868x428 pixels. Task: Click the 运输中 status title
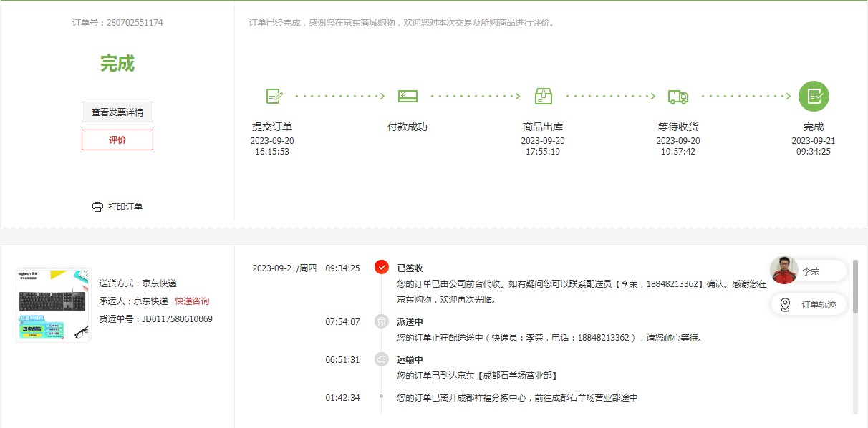410,360
